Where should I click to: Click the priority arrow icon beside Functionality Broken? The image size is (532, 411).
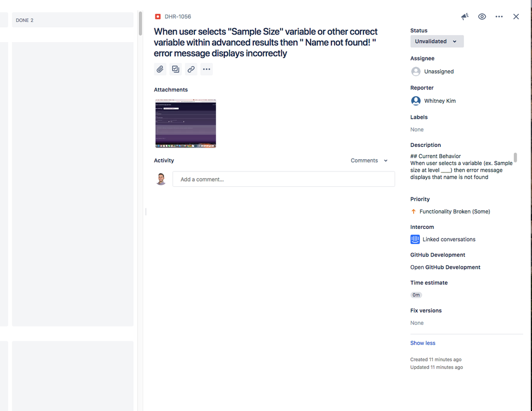coord(413,211)
